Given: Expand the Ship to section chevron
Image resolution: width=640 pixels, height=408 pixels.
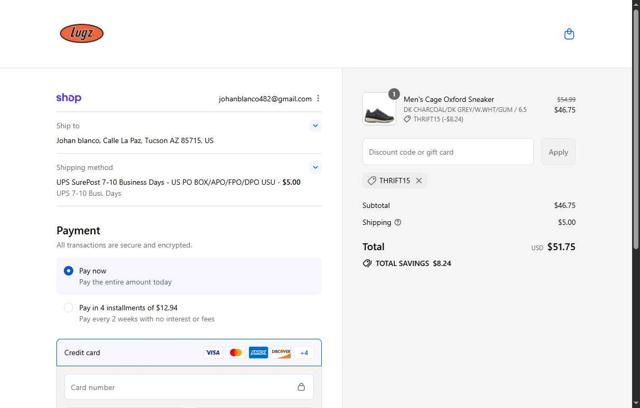Looking at the screenshot, I should 315,126.
